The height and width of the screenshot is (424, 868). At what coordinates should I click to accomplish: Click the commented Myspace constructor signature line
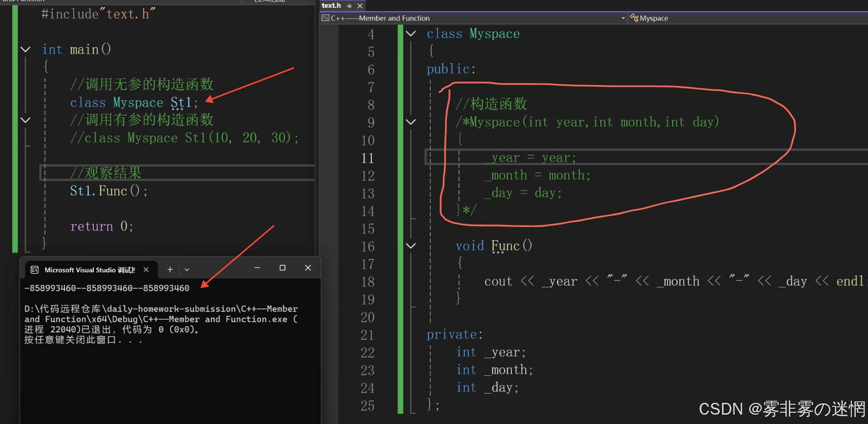tap(588, 122)
